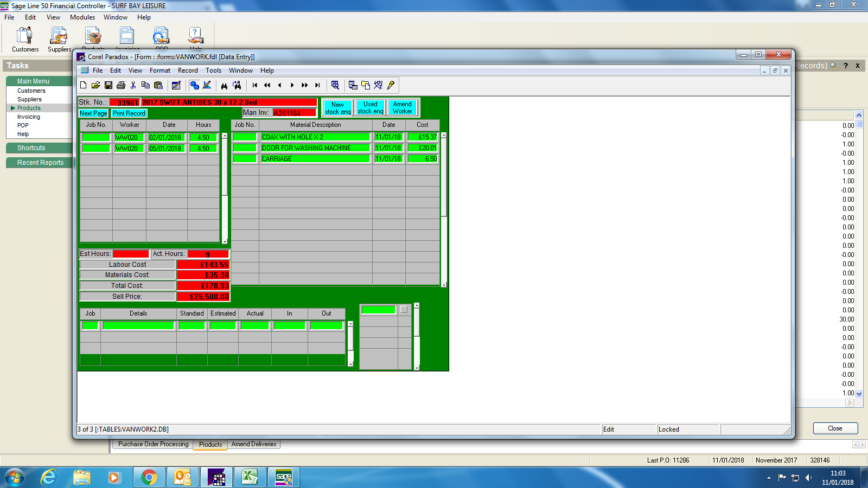Open the Shortcuts panel in Sage sidebar
This screenshot has height=488, width=868.
pyautogui.click(x=39, y=148)
